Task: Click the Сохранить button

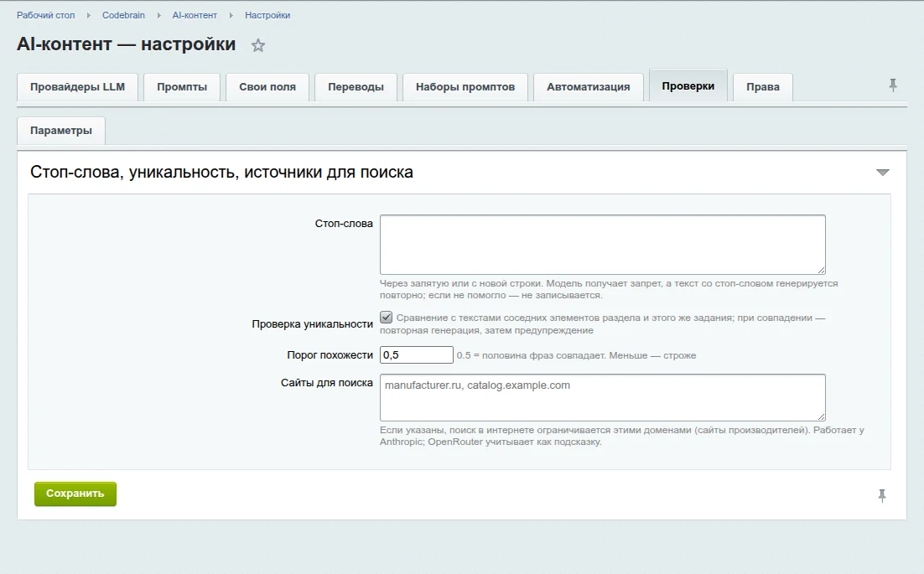Action: pyautogui.click(x=75, y=494)
